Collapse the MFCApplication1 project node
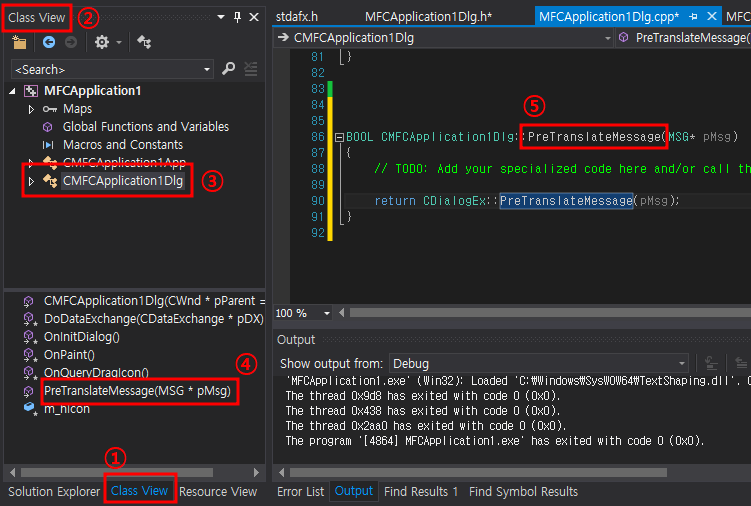 (12, 91)
